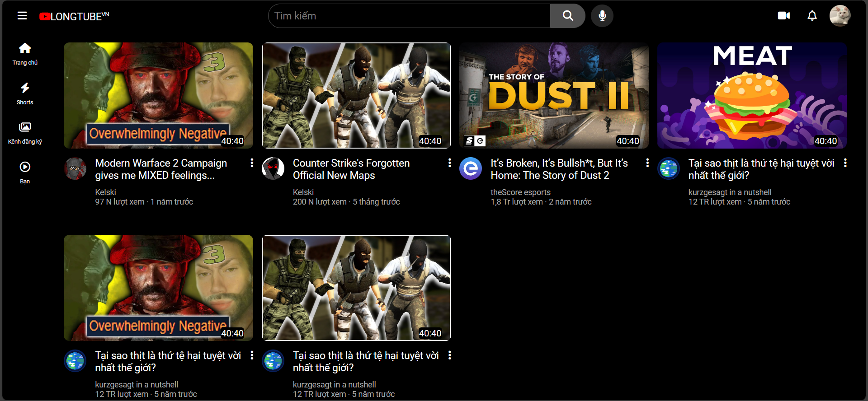This screenshot has width=868, height=401.
Task: Open the Bạn sidebar item
Action: click(25, 173)
